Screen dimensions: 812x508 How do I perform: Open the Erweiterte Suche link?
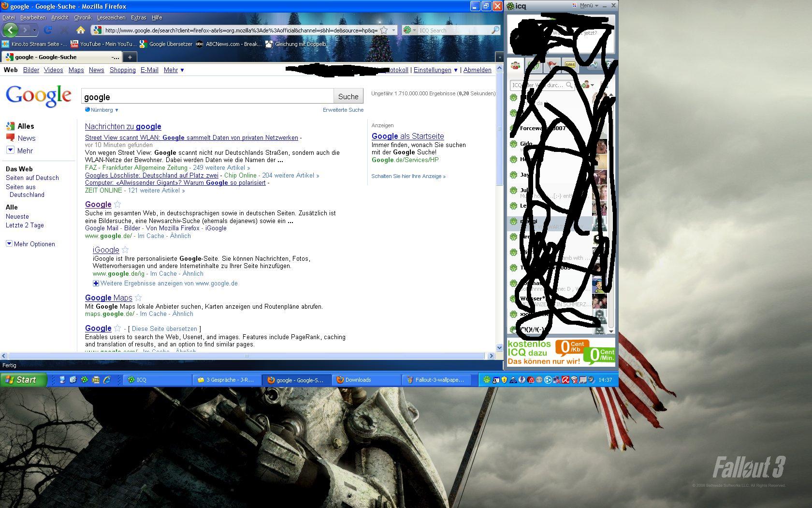tap(343, 110)
